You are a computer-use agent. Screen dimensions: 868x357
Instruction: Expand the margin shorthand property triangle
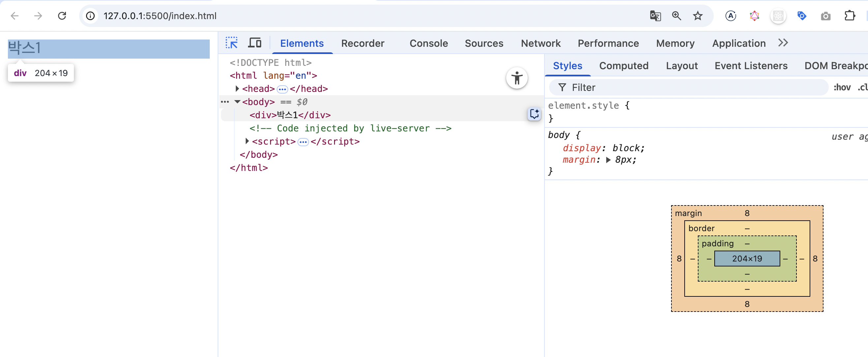coord(608,160)
